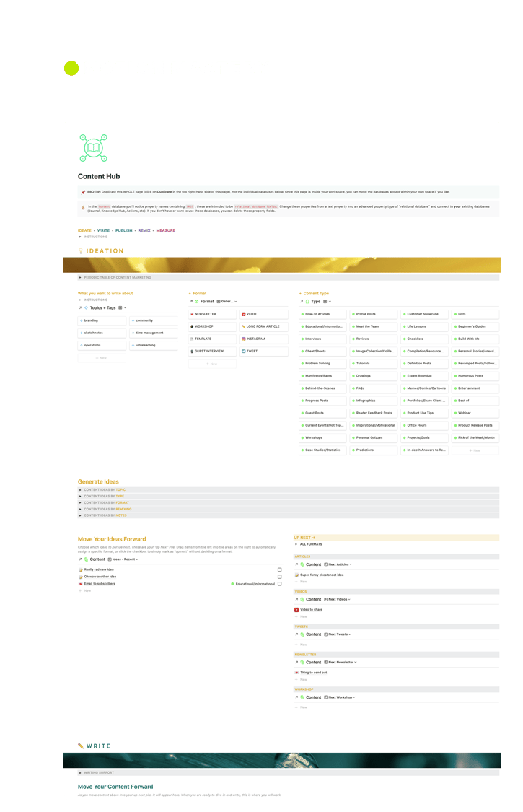Open the Format 'Gallery' view dropdown

click(227, 302)
